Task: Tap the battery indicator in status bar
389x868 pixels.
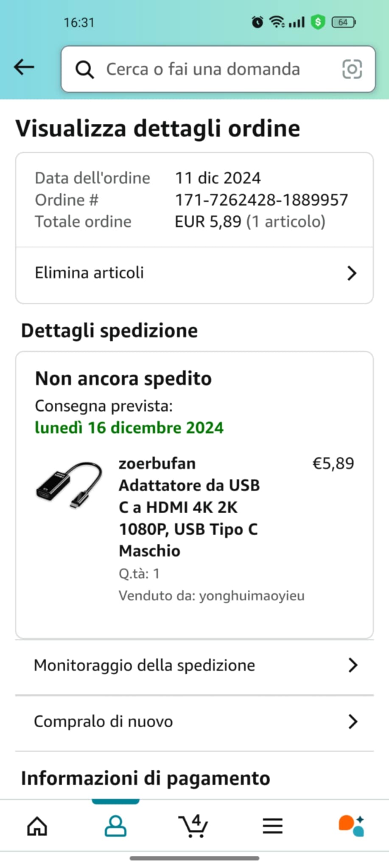Action: tap(344, 22)
